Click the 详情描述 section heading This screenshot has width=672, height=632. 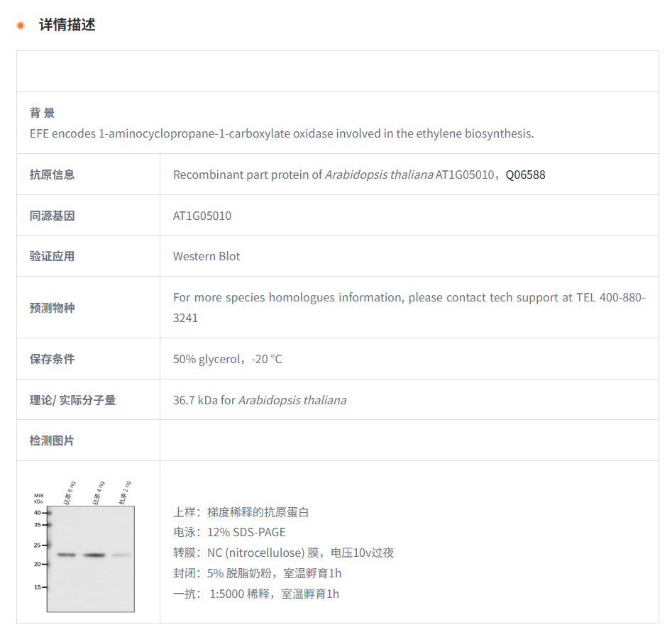click(x=67, y=25)
